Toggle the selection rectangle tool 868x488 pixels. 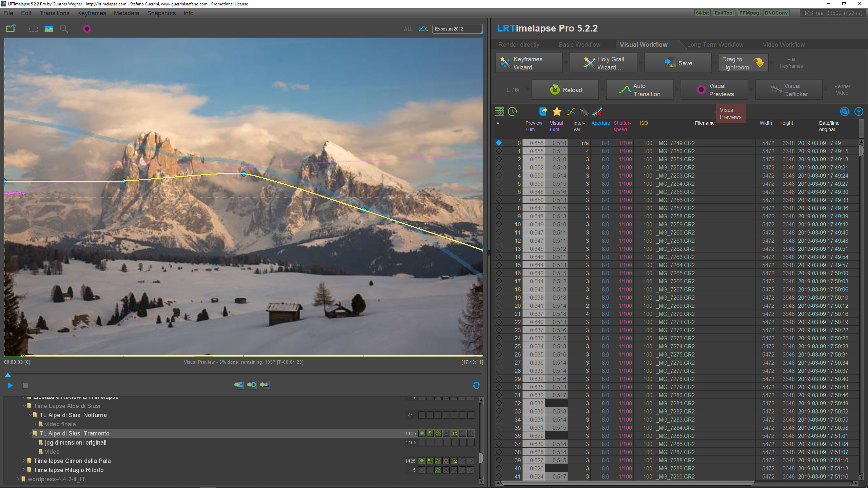[x=33, y=28]
